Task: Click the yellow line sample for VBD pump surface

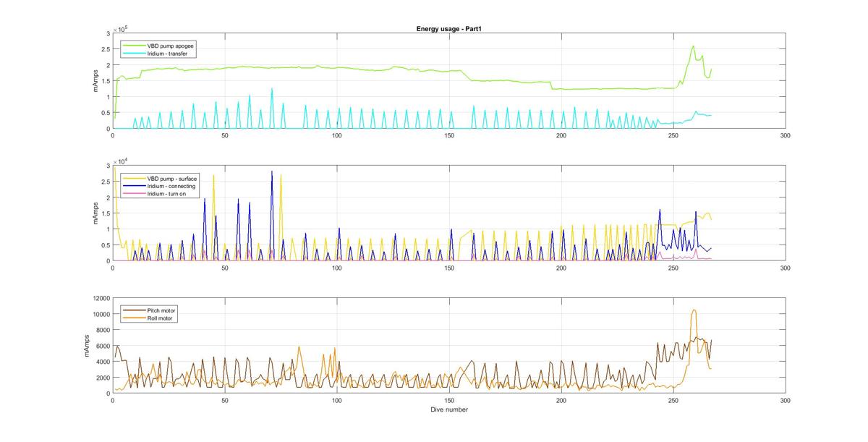Action: pos(135,178)
